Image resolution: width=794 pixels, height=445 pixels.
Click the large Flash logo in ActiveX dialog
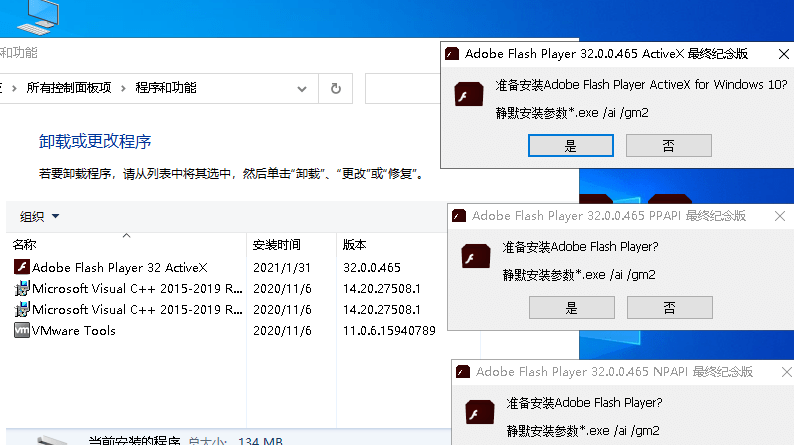468,94
